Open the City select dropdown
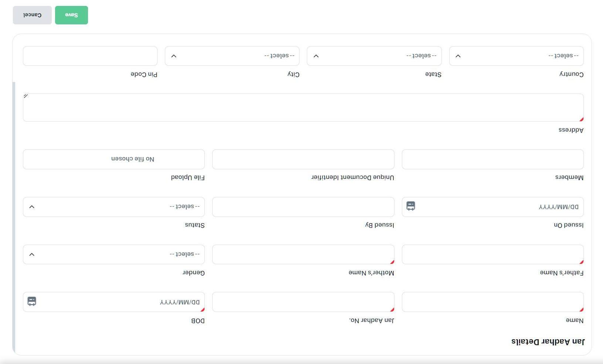 click(232, 56)
